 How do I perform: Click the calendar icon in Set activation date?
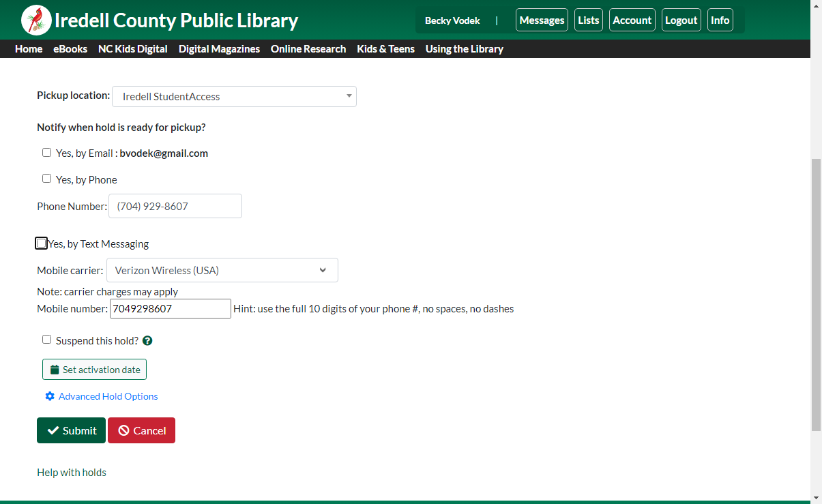point(55,370)
